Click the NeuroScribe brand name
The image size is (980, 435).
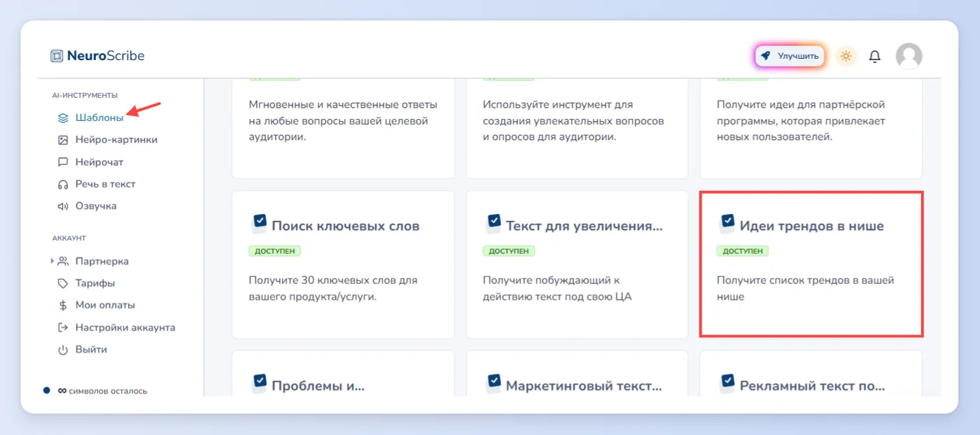pos(106,56)
